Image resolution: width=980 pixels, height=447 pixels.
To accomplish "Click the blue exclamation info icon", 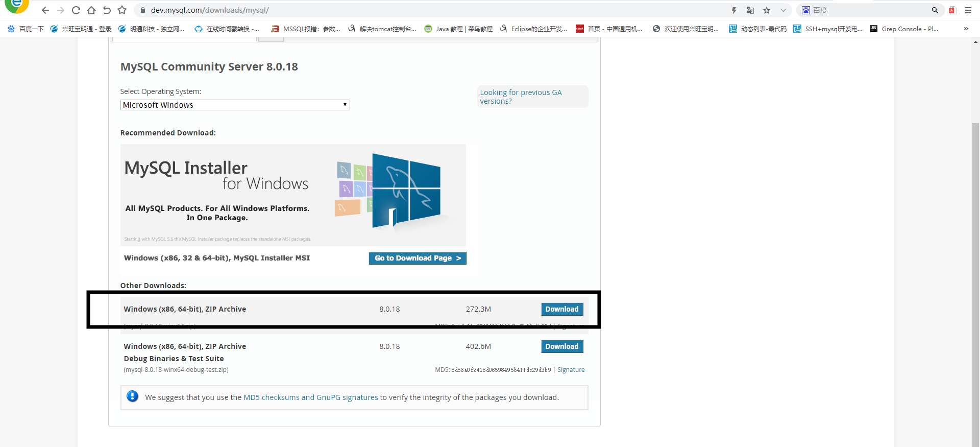I will (x=132, y=396).
